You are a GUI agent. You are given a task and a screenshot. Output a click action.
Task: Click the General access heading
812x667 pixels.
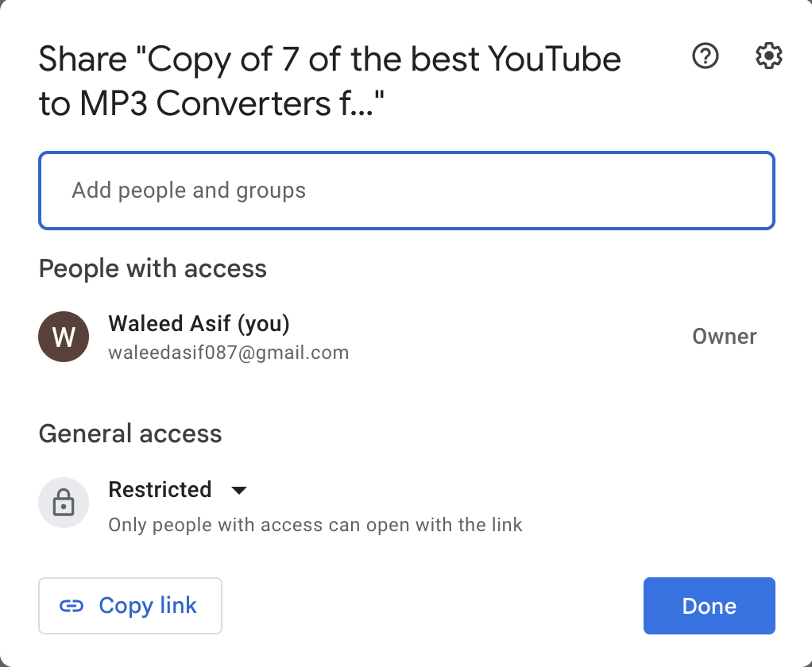pos(130,434)
